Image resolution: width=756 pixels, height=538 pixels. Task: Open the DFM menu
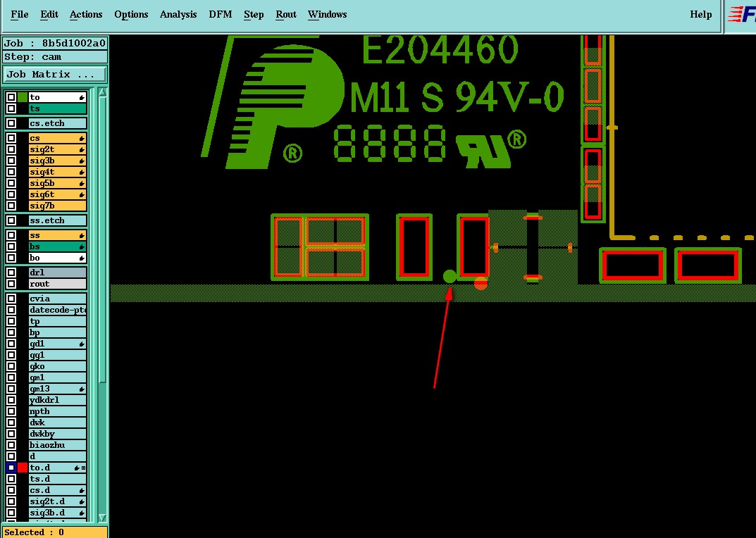pyautogui.click(x=221, y=15)
